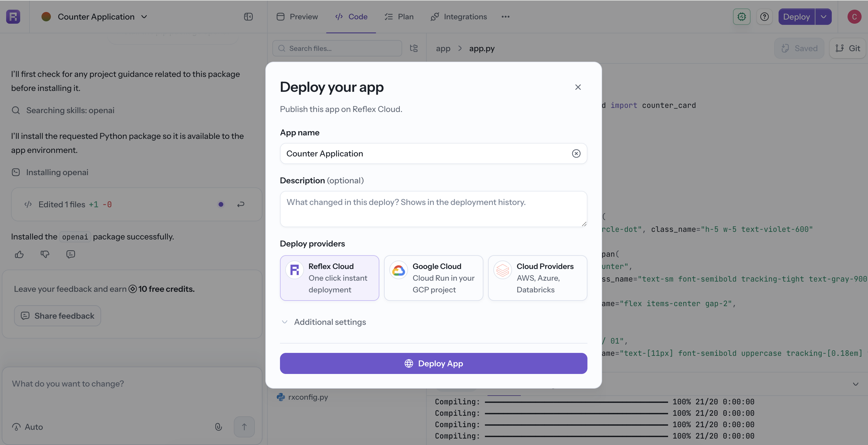Click the Share feedback button
868x445 pixels.
[57, 315]
